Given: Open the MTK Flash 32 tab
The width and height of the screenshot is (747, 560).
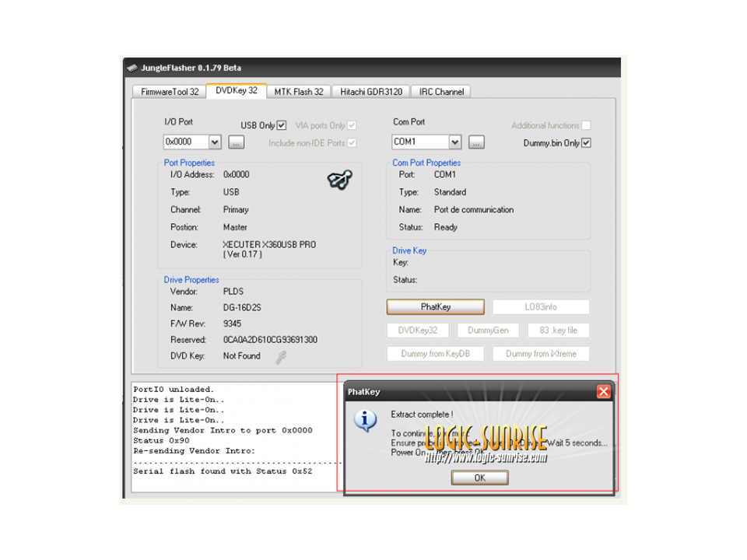Looking at the screenshot, I should click(x=299, y=92).
